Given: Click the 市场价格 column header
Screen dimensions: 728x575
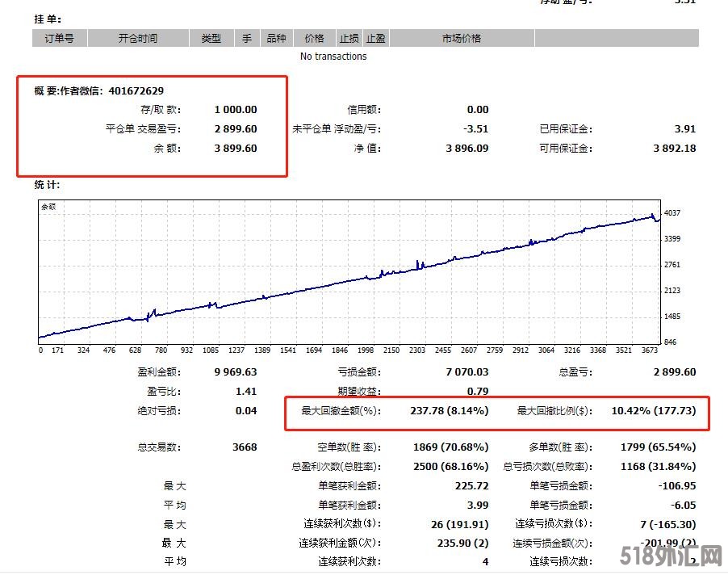Looking at the screenshot, I should 461,38.
